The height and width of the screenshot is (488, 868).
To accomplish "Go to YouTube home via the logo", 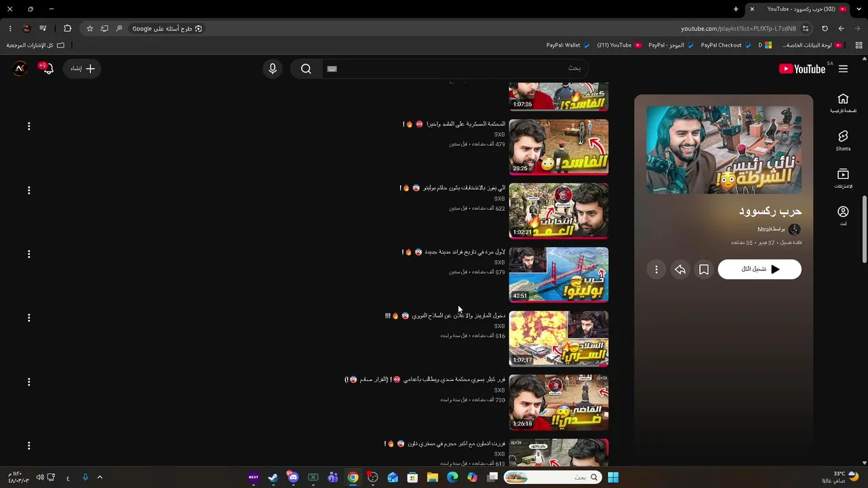I will 802,68.
